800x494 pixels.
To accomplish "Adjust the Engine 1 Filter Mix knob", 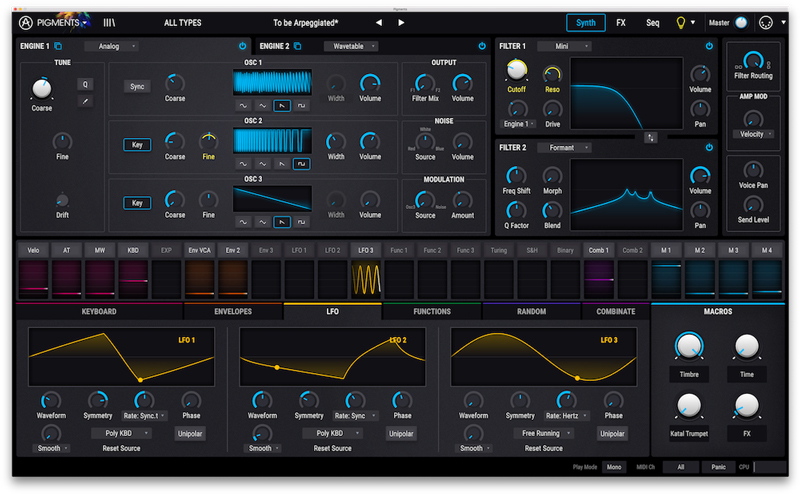I will tap(424, 83).
